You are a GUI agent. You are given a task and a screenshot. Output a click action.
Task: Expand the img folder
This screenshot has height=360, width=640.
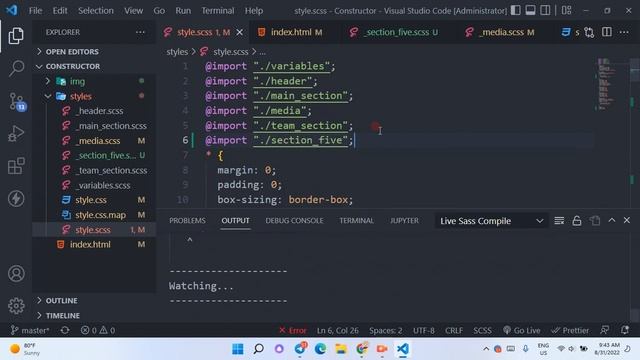point(77,81)
